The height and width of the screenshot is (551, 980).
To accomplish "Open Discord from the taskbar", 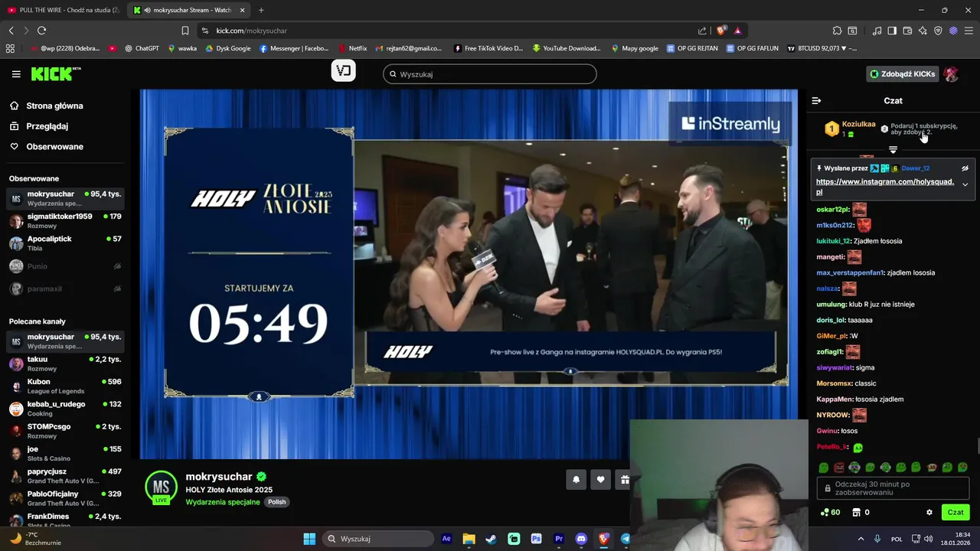I will (581, 539).
